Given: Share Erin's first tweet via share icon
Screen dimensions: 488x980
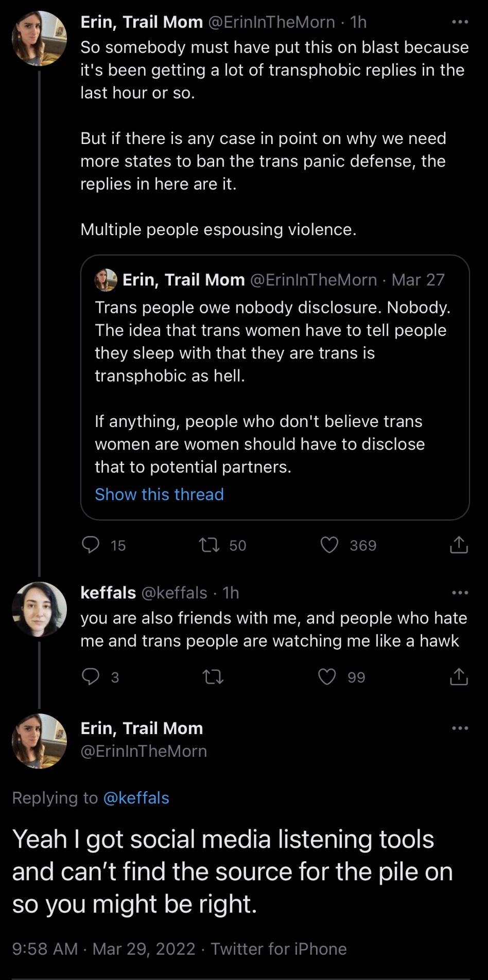Looking at the screenshot, I should [x=459, y=545].
